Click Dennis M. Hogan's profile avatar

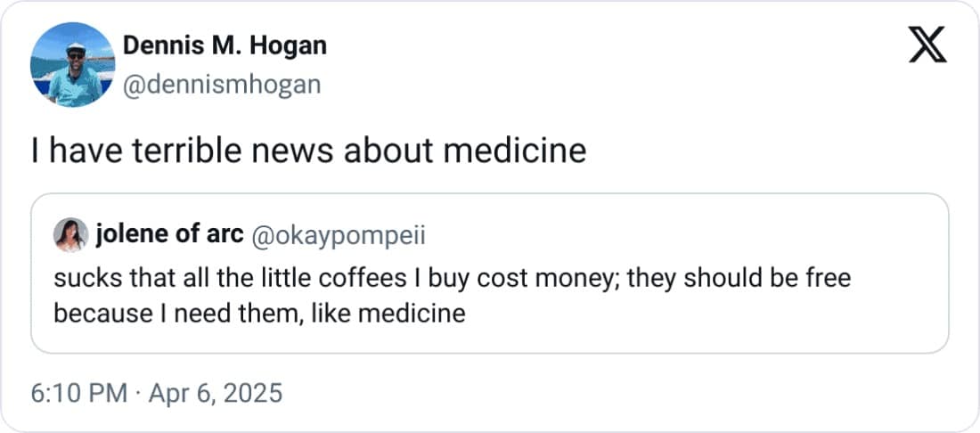coord(72,65)
